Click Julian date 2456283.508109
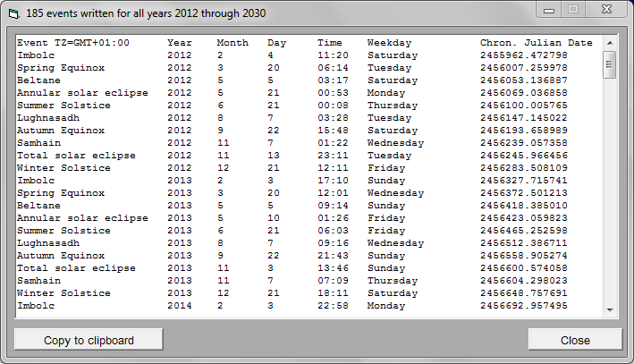Screen dimensions: 634x364 pyautogui.click(x=524, y=168)
